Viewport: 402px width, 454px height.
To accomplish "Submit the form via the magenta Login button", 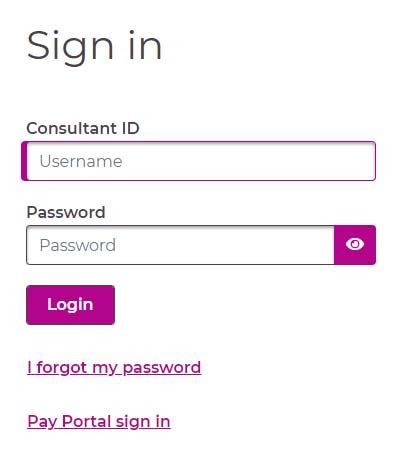I will coord(70,305).
